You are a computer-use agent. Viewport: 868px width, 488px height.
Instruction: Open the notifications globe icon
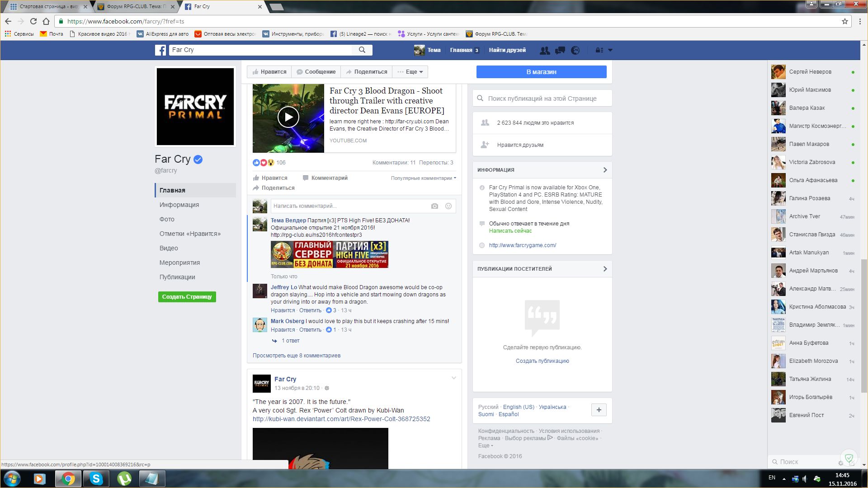coord(576,50)
